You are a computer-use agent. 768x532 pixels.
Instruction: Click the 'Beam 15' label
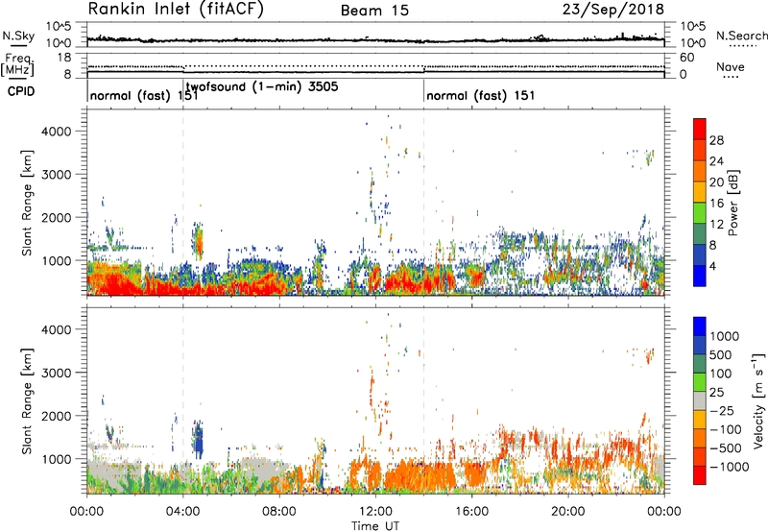click(374, 11)
